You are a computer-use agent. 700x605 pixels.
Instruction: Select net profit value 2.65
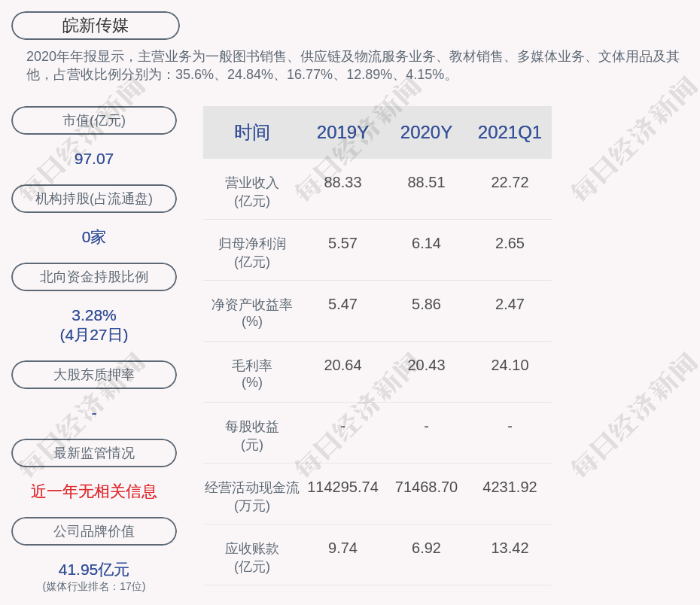tap(510, 244)
